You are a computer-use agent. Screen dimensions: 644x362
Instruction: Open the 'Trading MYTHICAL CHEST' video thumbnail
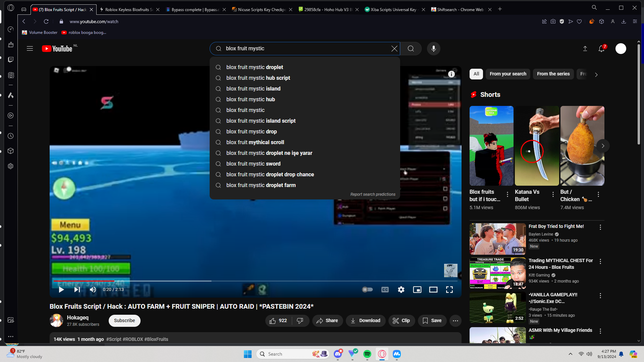click(x=498, y=273)
